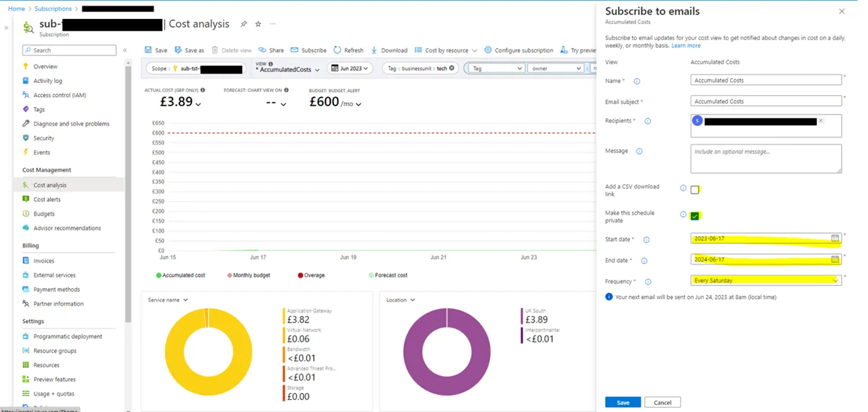The height and width of the screenshot is (412, 868).
Task: Open calendar picker for End date
Action: pos(835,259)
